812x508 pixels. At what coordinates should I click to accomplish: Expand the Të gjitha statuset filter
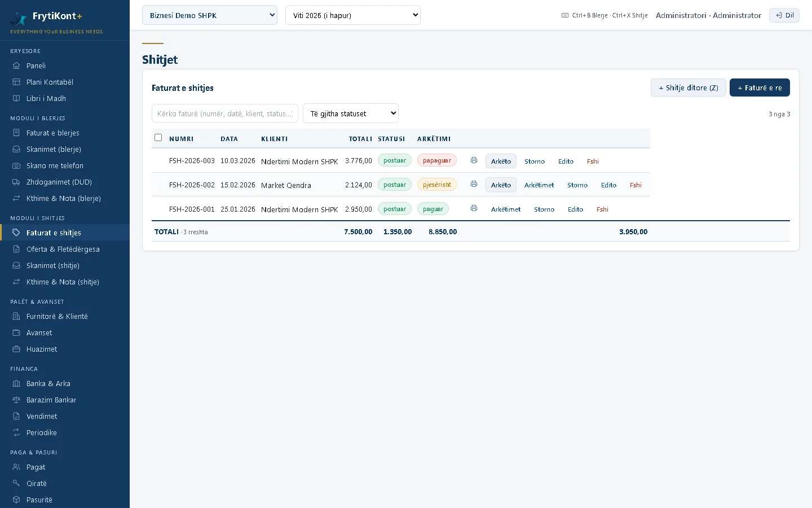tap(351, 113)
